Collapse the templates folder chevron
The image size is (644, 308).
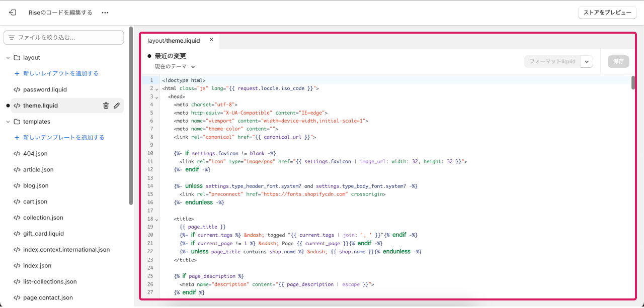click(8, 122)
